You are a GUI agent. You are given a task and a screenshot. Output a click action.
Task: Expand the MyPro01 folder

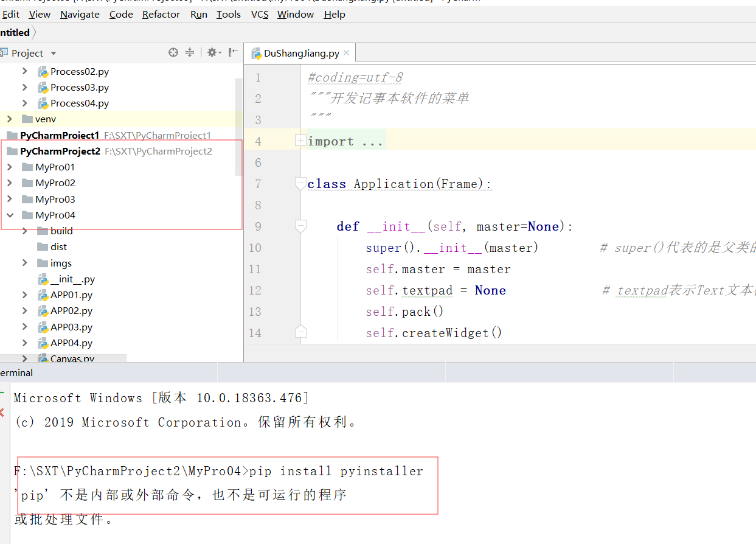pyautogui.click(x=10, y=167)
